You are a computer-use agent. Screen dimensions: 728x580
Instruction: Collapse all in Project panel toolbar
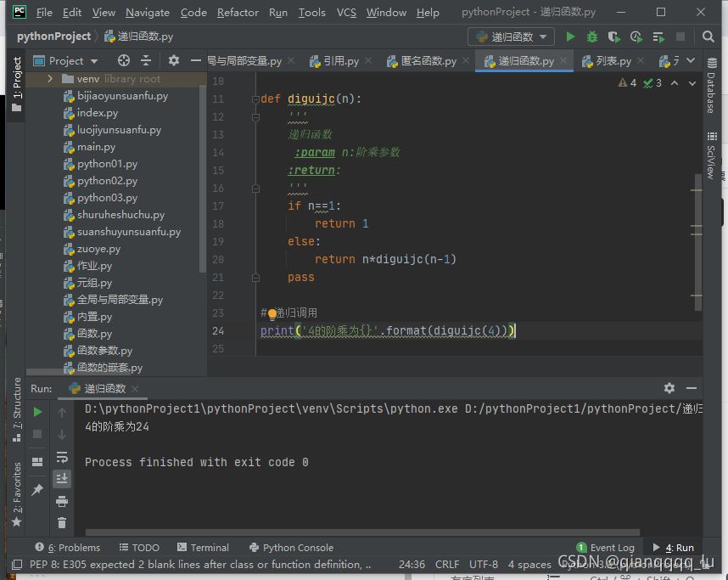click(x=146, y=60)
